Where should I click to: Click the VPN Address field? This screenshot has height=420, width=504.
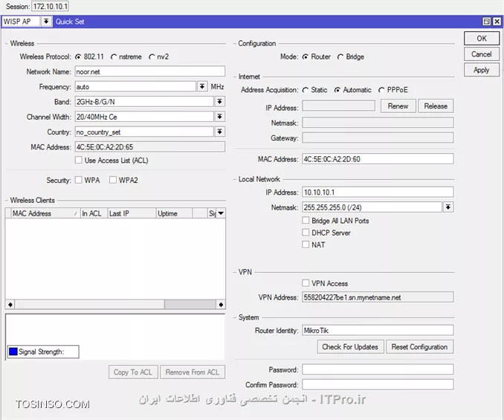(x=378, y=297)
